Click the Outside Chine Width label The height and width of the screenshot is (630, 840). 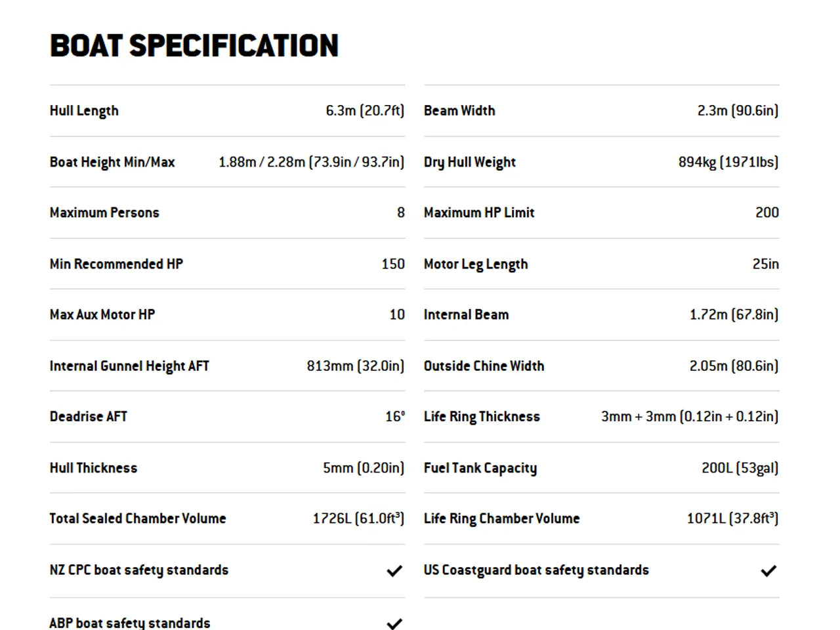click(484, 366)
